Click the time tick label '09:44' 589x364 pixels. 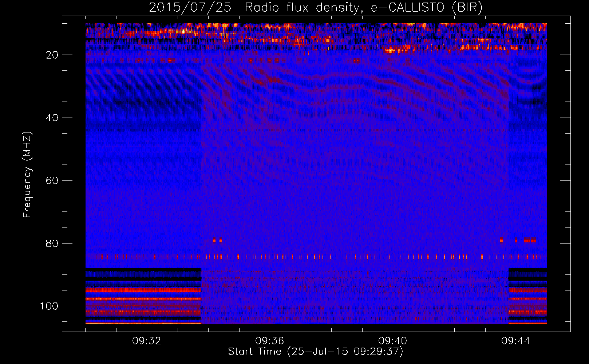tap(516, 341)
